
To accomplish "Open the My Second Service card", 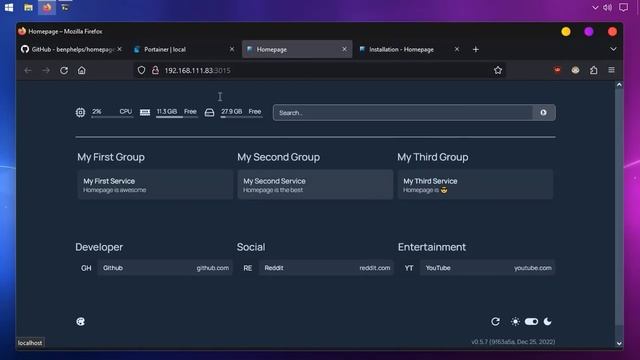I will (x=315, y=185).
